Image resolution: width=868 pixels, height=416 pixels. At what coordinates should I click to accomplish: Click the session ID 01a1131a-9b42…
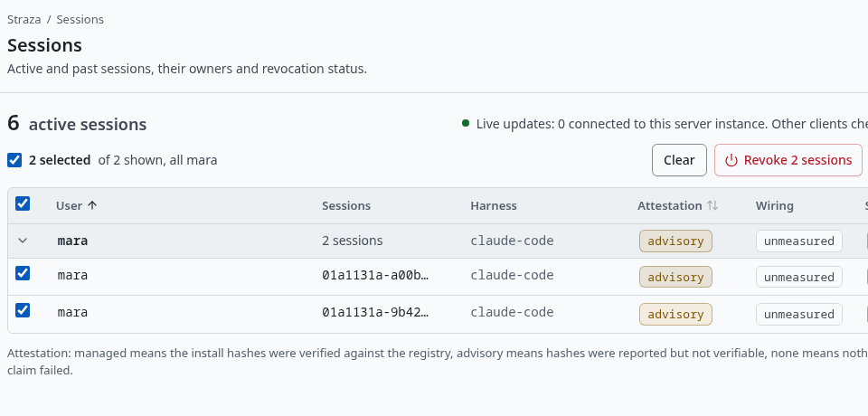pos(375,312)
